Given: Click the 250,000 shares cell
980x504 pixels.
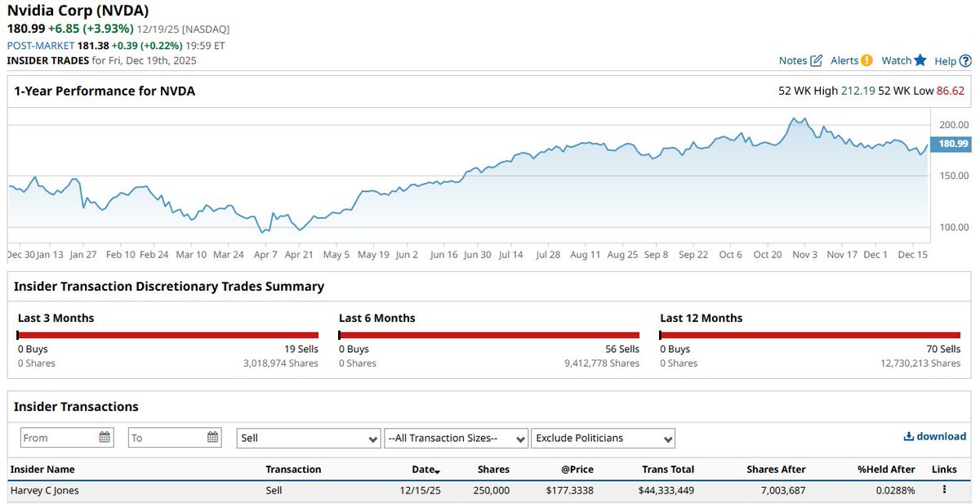Looking at the screenshot, I should point(491,491).
